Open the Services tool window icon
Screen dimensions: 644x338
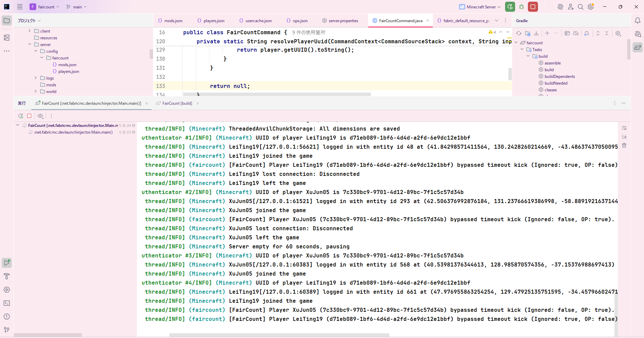point(7,290)
